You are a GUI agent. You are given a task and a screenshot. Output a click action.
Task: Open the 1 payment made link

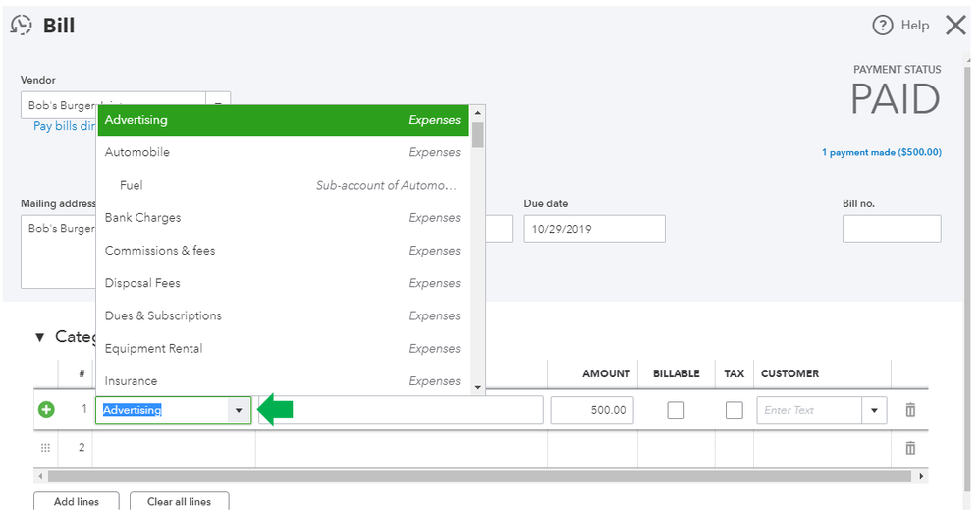pyautogui.click(x=881, y=152)
